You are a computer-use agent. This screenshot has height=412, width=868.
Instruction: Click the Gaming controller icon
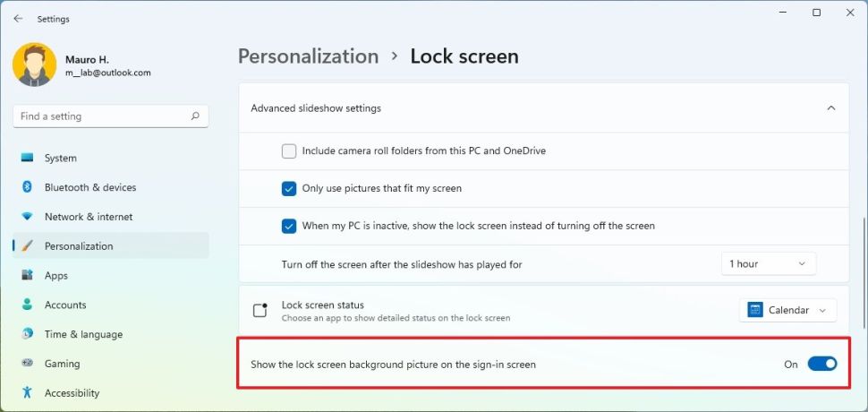pos(27,364)
